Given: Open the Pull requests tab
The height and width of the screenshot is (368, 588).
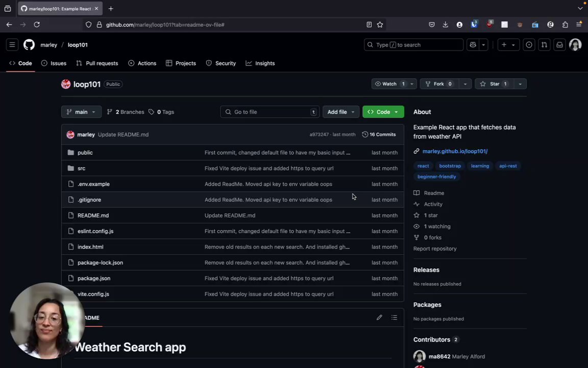Looking at the screenshot, I should 97,63.
